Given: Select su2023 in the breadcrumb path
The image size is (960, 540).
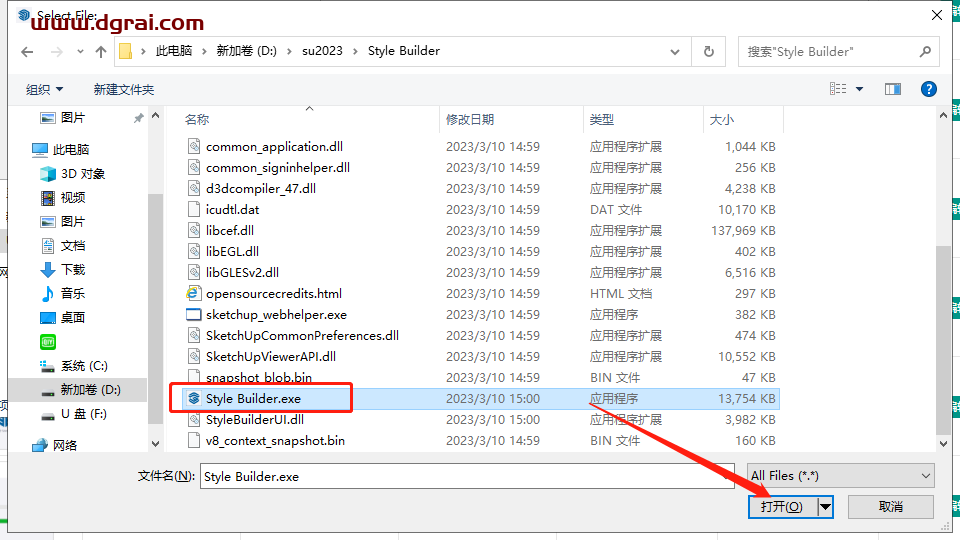Looking at the screenshot, I should (x=322, y=51).
